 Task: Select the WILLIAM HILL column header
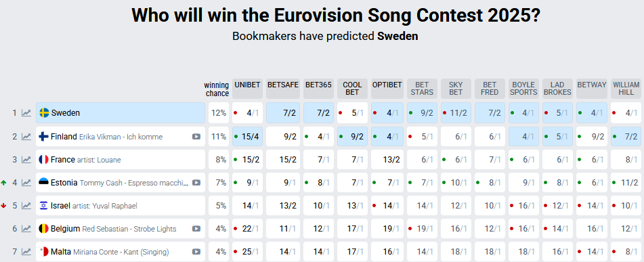626,89
